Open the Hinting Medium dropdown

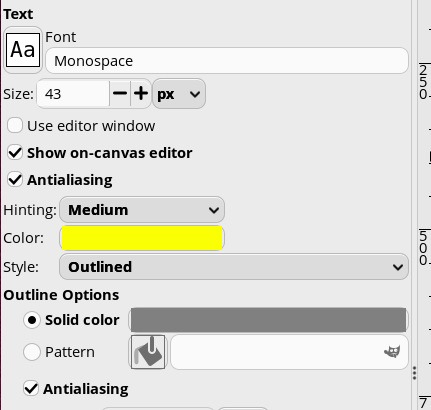point(142,210)
